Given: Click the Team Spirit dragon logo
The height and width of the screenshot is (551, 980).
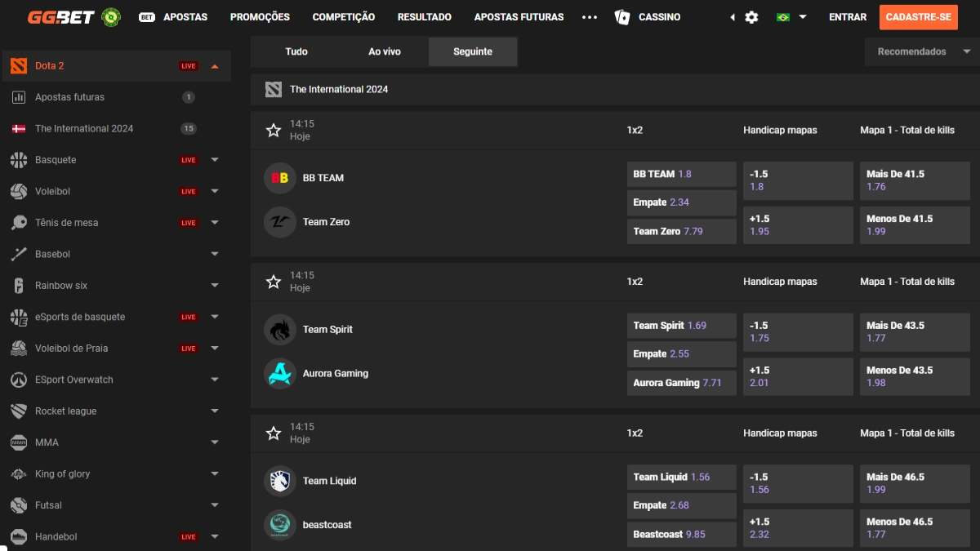Looking at the screenshot, I should click(280, 330).
